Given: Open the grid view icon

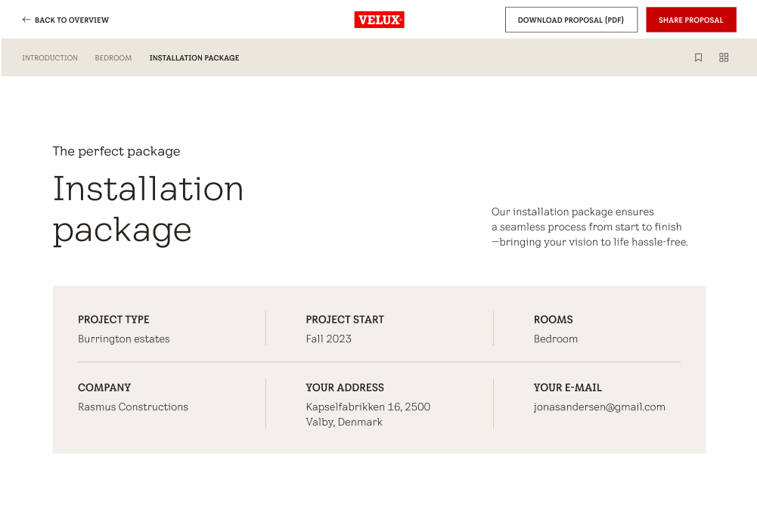Looking at the screenshot, I should click(x=724, y=57).
